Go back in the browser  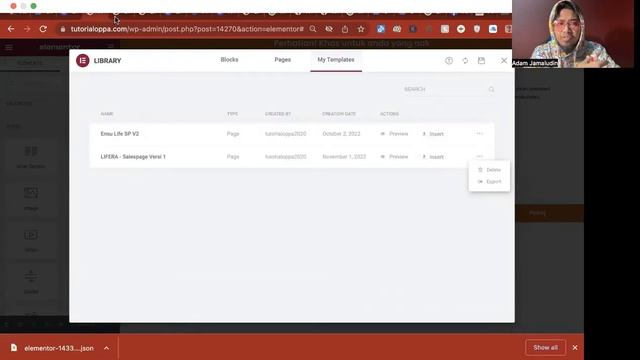11,29
